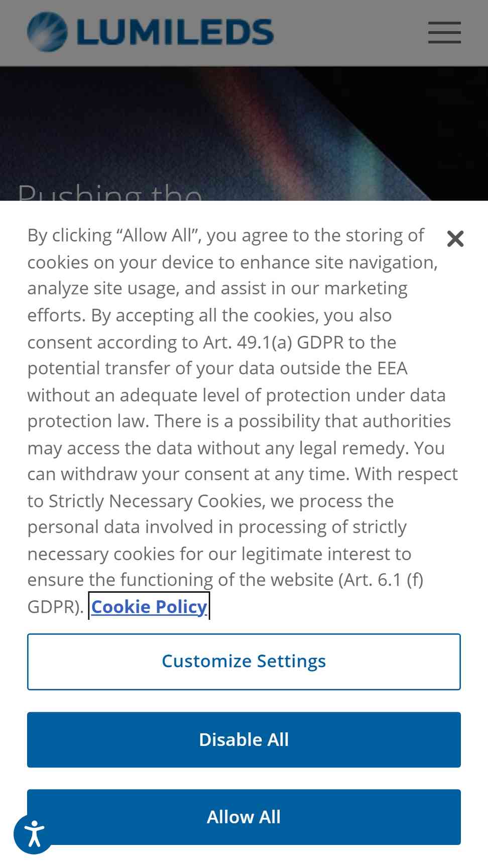This screenshot has height=868, width=488.
Task: Open the hamburger navigation menu
Action: (x=444, y=33)
